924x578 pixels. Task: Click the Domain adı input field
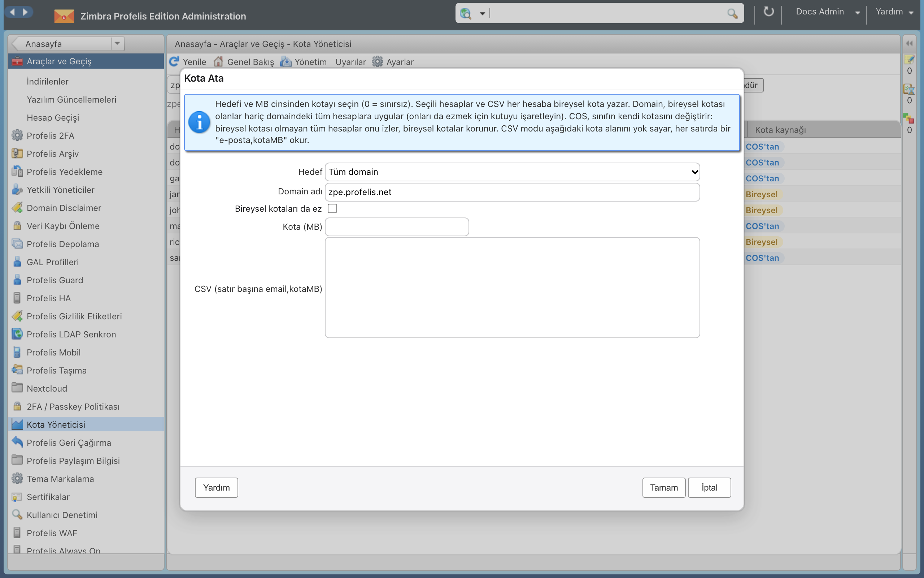coord(512,192)
